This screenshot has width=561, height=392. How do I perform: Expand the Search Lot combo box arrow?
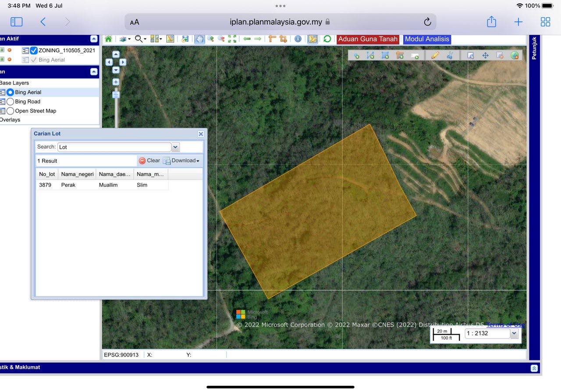[175, 147]
